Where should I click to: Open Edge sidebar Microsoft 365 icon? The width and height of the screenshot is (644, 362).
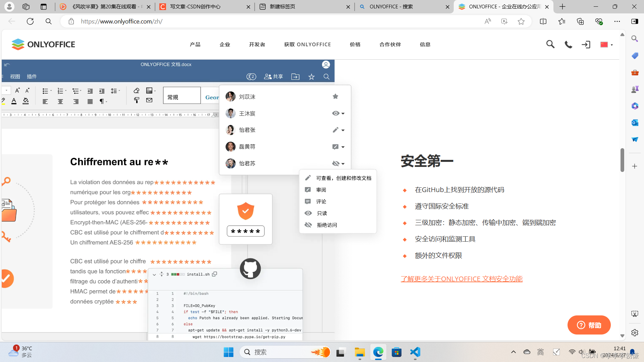pos(635,106)
